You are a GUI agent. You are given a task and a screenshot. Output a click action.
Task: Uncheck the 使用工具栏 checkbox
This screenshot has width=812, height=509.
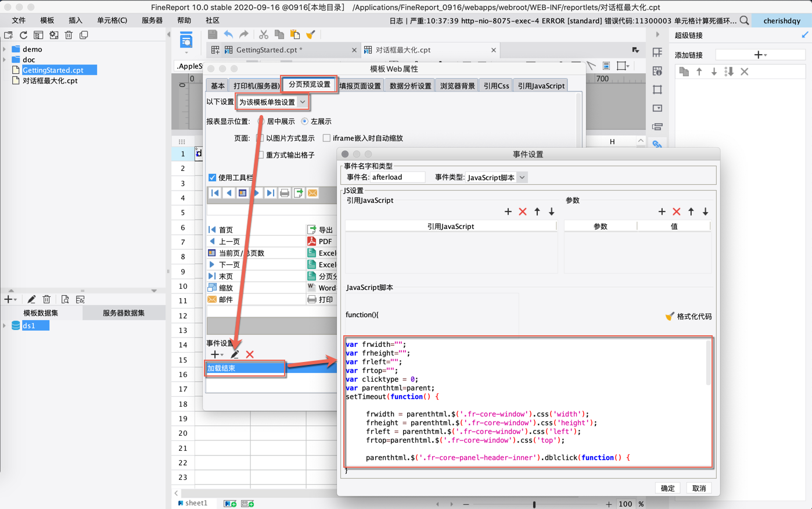coord(212,178)
